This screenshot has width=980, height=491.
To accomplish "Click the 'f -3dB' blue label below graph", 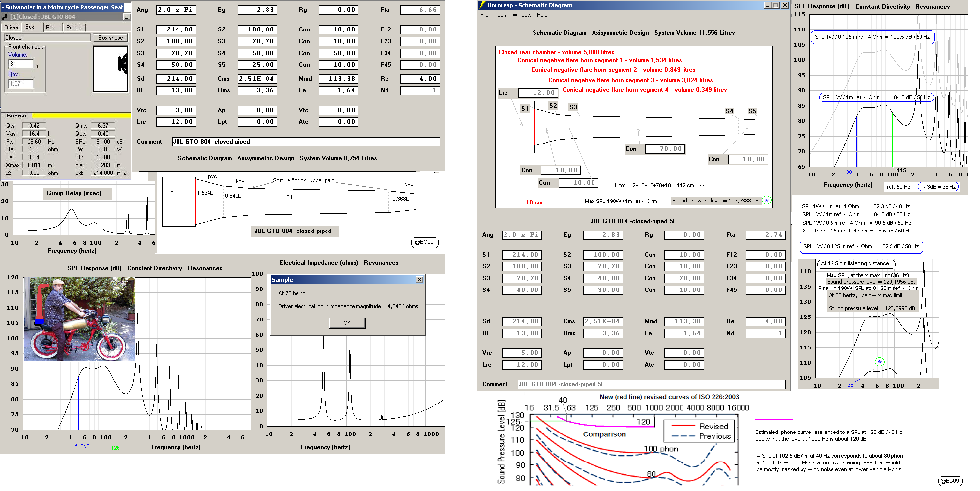I will tap(82, 446).
